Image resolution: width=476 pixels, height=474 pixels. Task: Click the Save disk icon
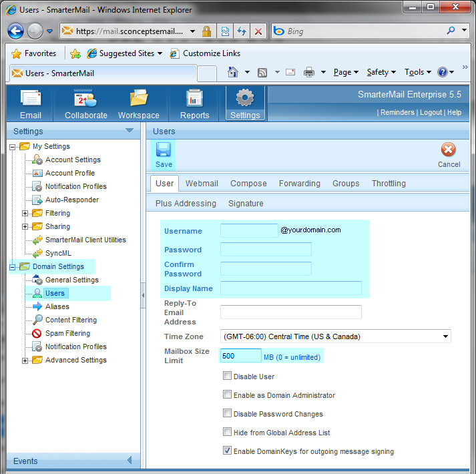164,150
